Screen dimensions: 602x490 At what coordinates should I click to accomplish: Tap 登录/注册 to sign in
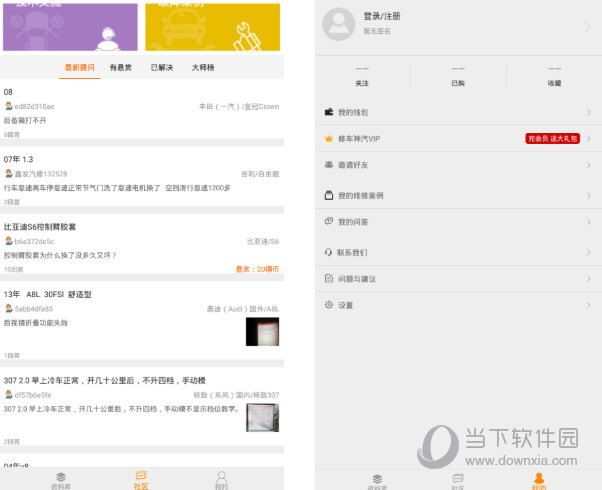click(382, 16)
